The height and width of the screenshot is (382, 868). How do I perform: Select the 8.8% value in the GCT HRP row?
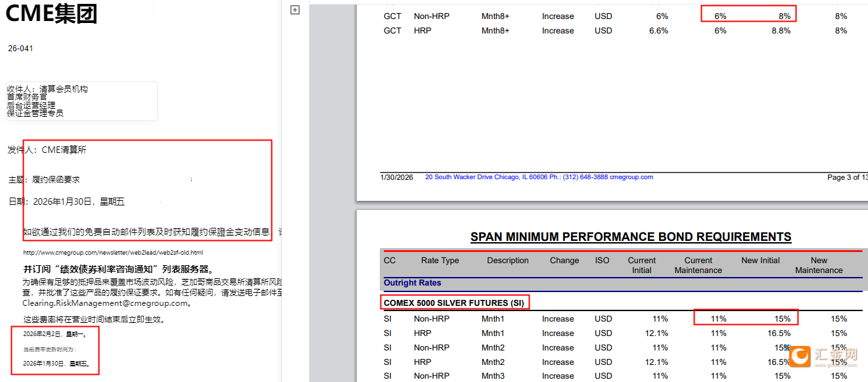pyautogui.click(x=781, y=31)
